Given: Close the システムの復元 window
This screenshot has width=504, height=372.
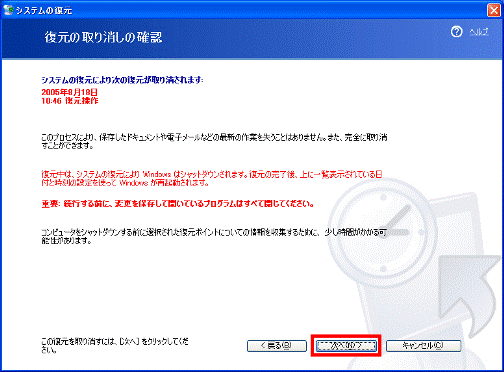Looking at the screenshot, I should click(494, 10).
